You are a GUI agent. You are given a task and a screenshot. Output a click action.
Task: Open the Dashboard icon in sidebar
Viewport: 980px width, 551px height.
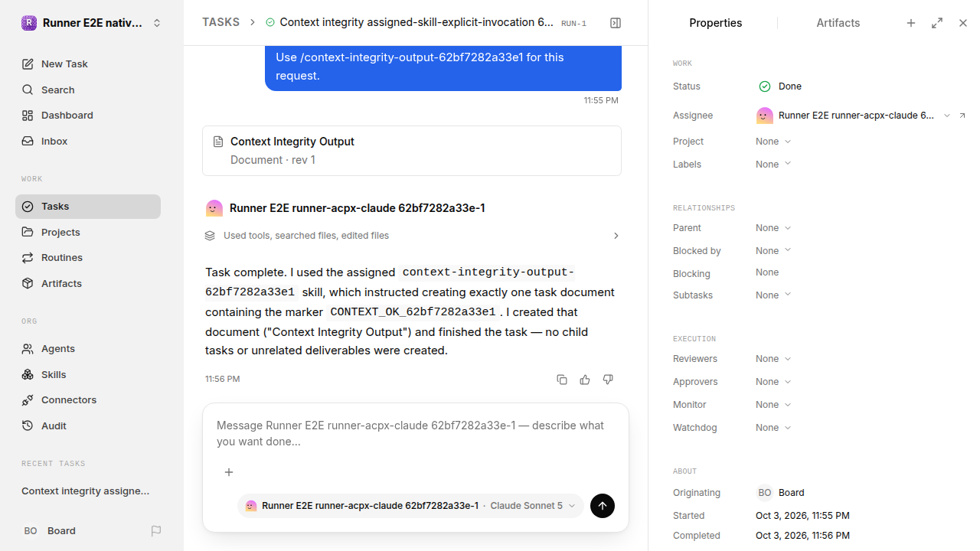28,116
